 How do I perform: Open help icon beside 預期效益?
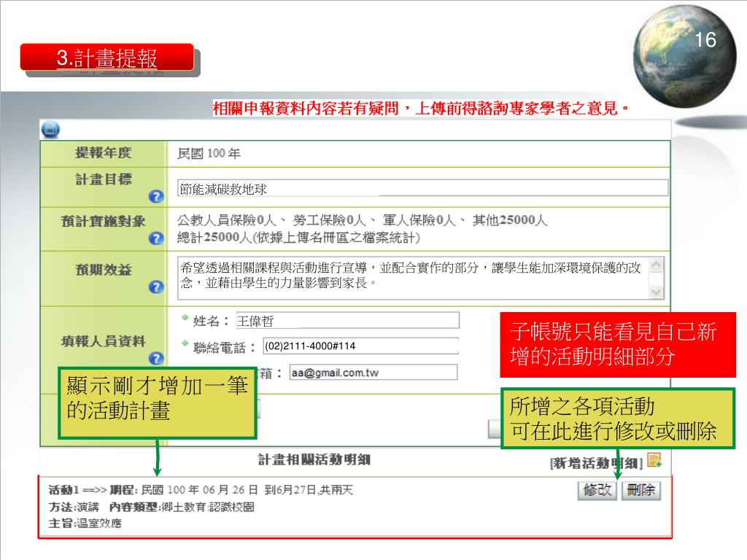tap(156, 287)
